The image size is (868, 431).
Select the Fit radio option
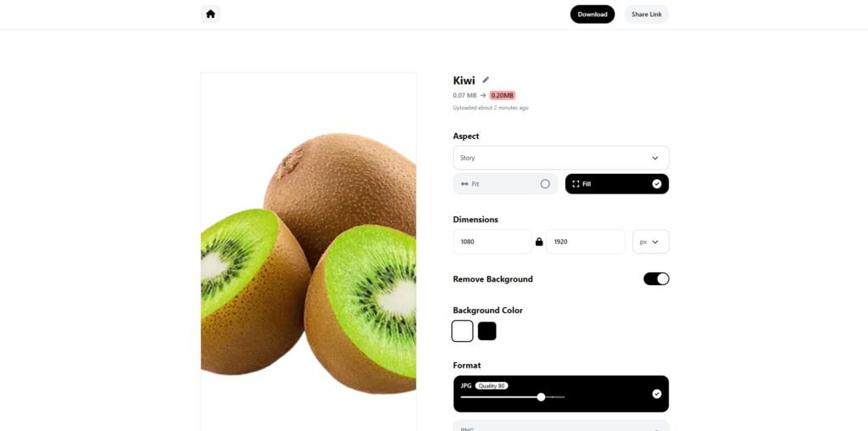point(505,184)
